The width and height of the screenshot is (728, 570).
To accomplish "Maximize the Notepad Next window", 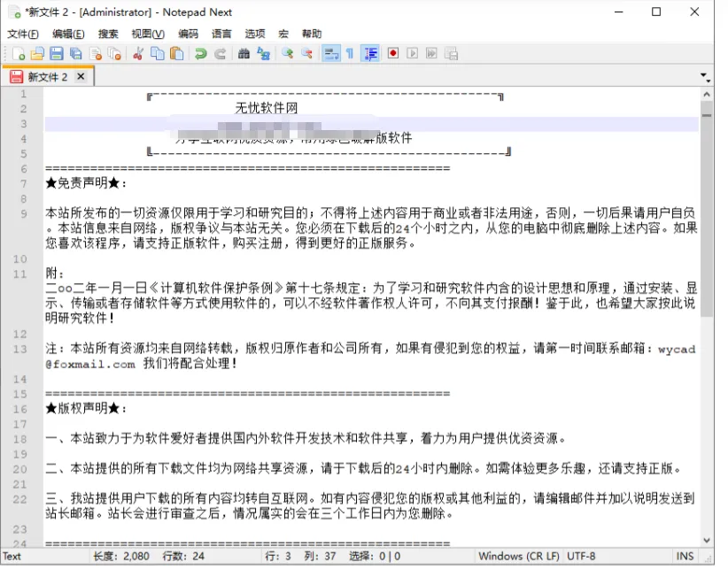I will [x=656, y=12].
